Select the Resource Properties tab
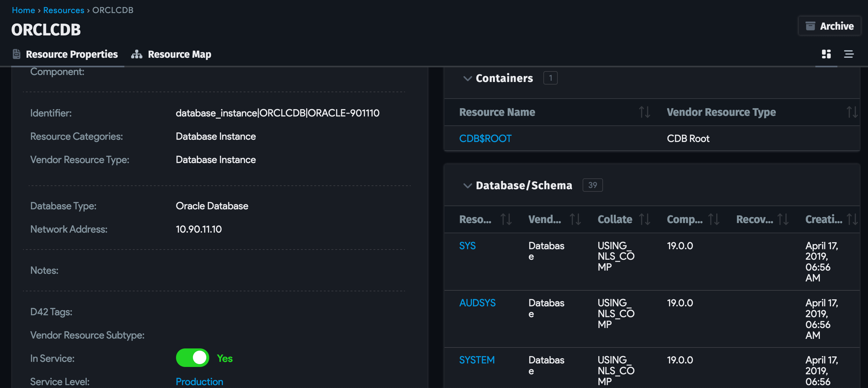Image resolution: width=868 pixels, height=388 pixels. click(72, 54)
